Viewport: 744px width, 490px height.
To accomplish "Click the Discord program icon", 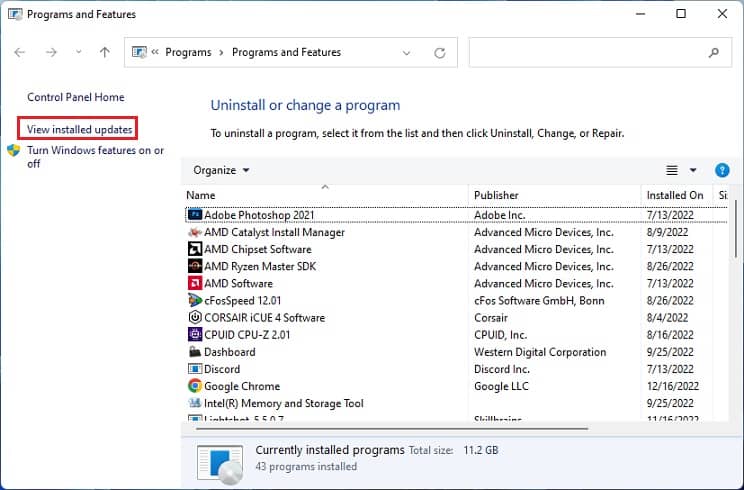I will pyautogui.click(x=195, y=369).
